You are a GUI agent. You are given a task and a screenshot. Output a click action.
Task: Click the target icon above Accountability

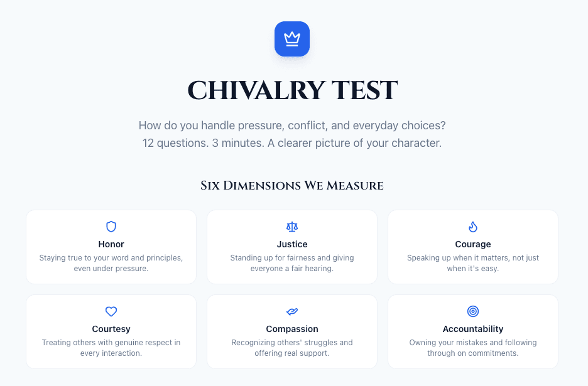point(473,311)
